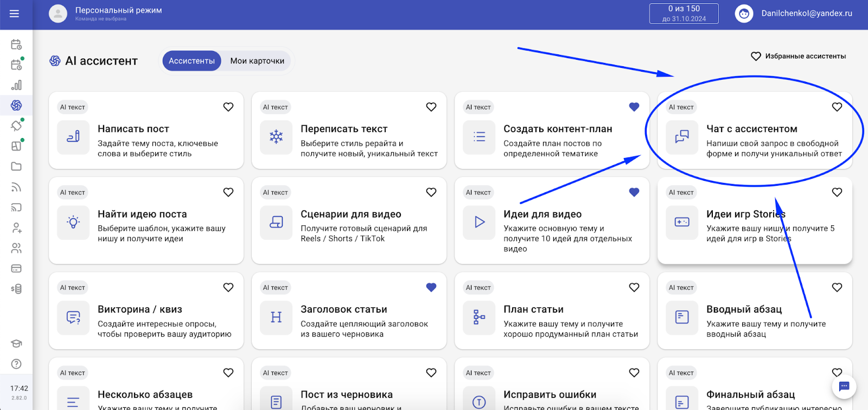
Task: Select the AI assistant sidebar icon
Action: pyautogui.click(x=16, y=105)
